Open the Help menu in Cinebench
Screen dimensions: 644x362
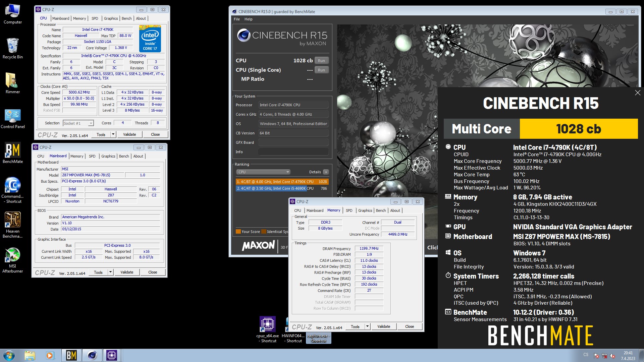coord(249,19)
